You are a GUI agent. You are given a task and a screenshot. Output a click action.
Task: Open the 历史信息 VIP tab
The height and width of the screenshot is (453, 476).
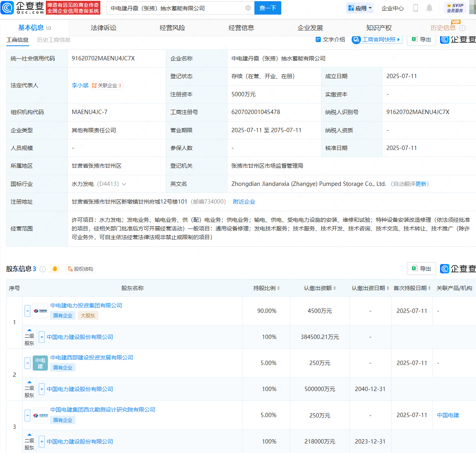(443, 28)
